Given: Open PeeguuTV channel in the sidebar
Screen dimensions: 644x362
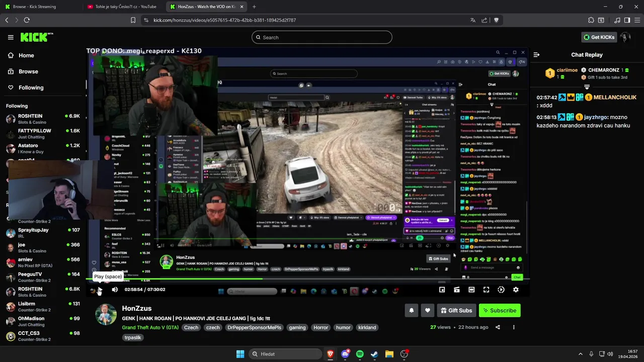Looking at the screenshot, I should [x=43, y=277].
